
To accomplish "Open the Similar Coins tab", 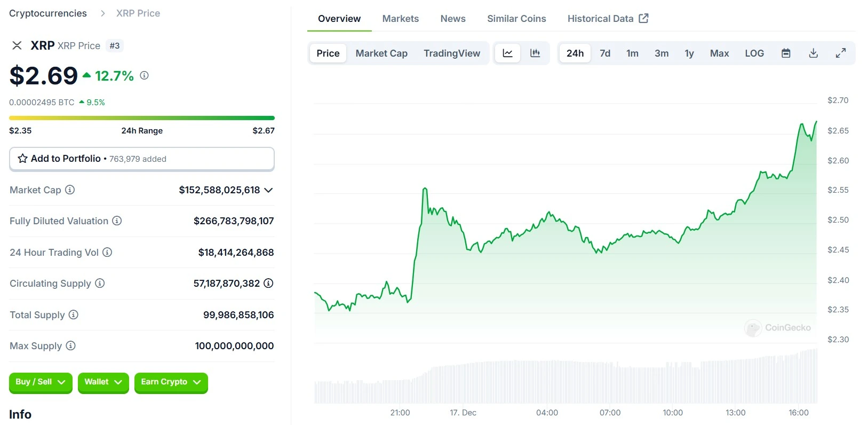I will 516,19.
